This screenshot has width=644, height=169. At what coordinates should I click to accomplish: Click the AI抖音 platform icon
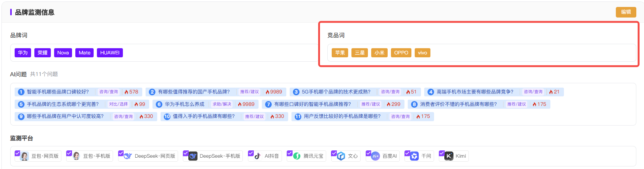[258, 156]
